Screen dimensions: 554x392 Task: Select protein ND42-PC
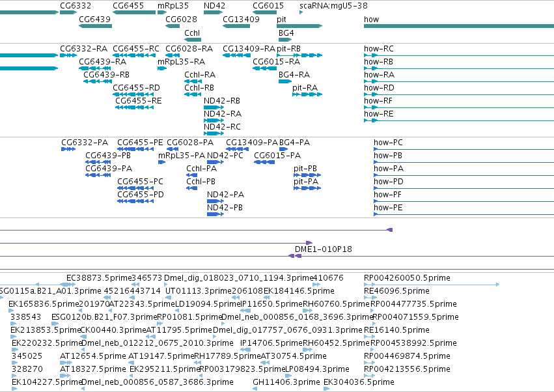point(225,156)
